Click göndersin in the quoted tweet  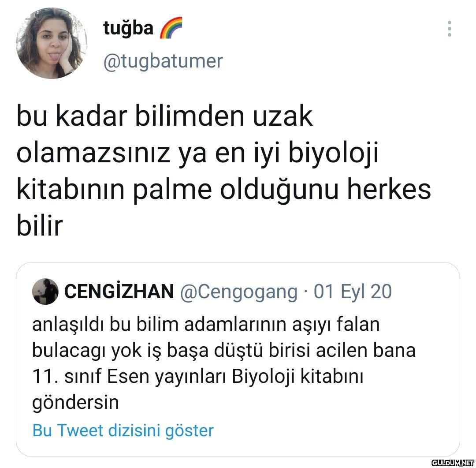point(75,403)
